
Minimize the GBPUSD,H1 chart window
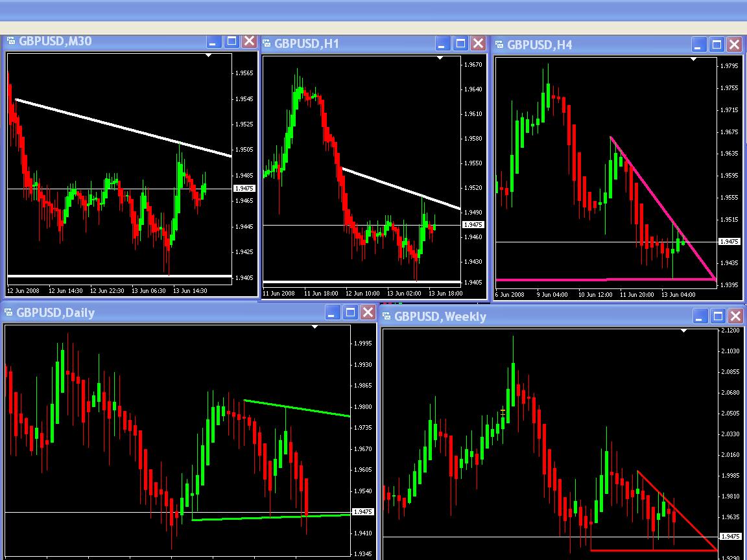tap(443, 44)
